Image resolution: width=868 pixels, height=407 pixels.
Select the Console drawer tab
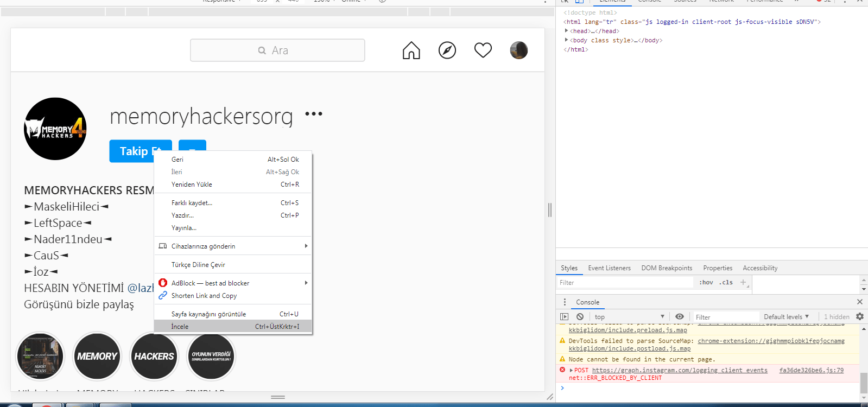(587, 302)
